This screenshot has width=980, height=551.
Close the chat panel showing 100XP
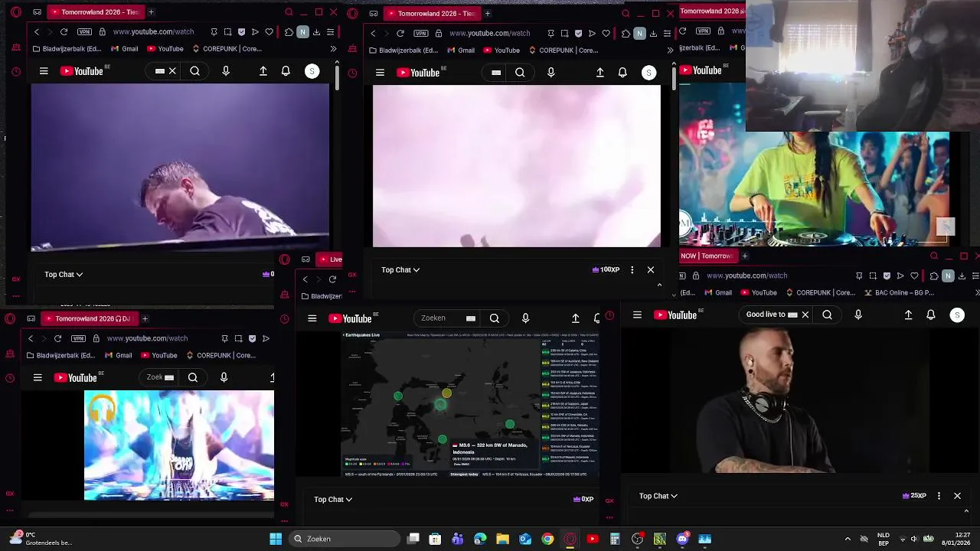tap(651, 269)
